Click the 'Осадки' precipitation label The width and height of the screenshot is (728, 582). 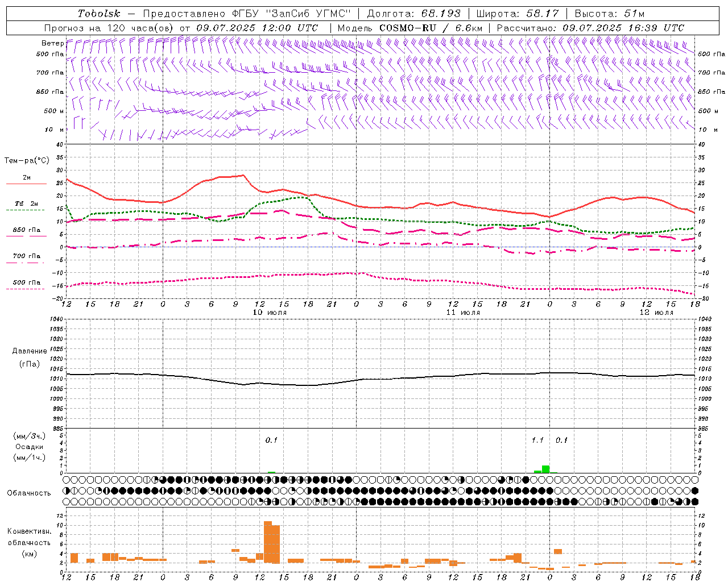(30, 447)
